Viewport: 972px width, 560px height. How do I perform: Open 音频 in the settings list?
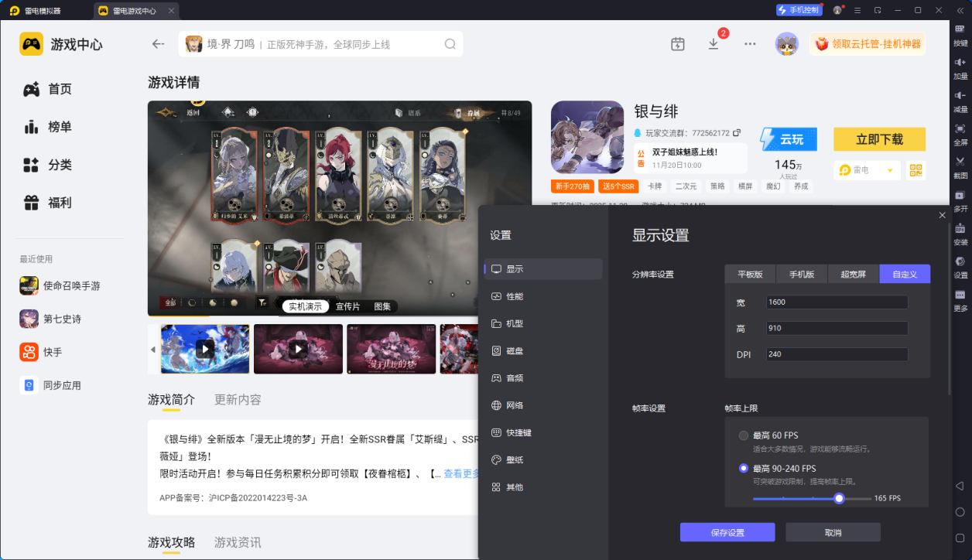tap(543, 378)
